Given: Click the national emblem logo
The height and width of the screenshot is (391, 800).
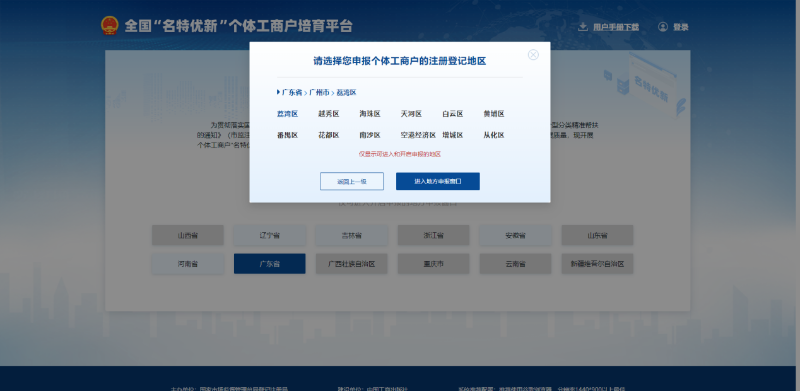Looking at the screenshot, I should 109,26.
